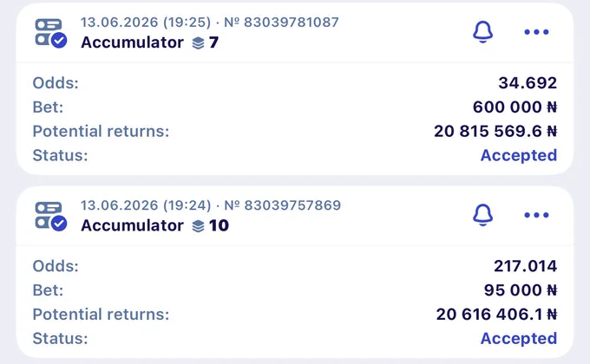Select the date 13.06.2026 (19:25) header
This screenshot has height=364, width=590.
(146, 23)
